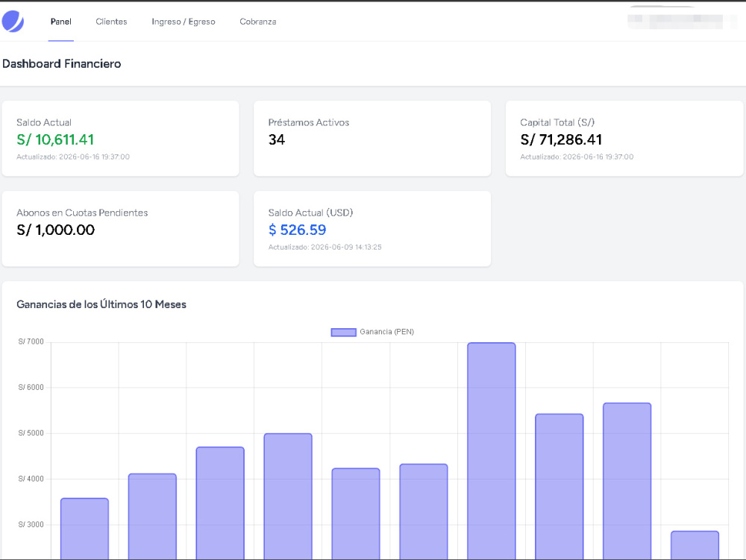Click the tallest bar near S/ 7000
The width and height of the screenshot is (746, 560).
pyautogui.click(x=492, y=451)
